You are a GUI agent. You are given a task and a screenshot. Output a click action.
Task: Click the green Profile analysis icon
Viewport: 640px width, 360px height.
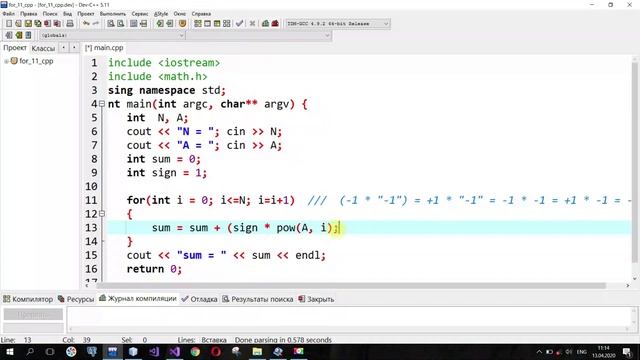[x=265, y=24]
